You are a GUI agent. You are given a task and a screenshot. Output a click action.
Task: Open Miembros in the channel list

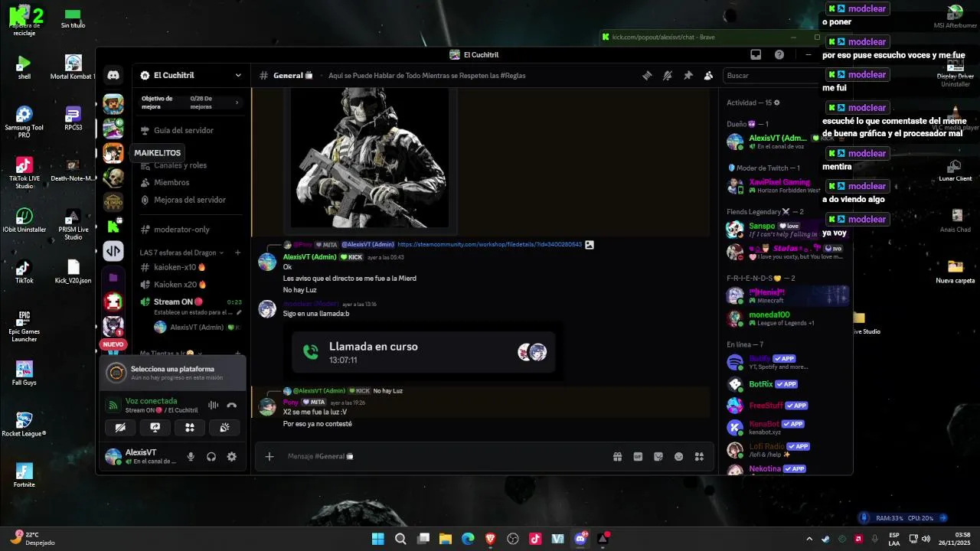click(x=171, y=182)
